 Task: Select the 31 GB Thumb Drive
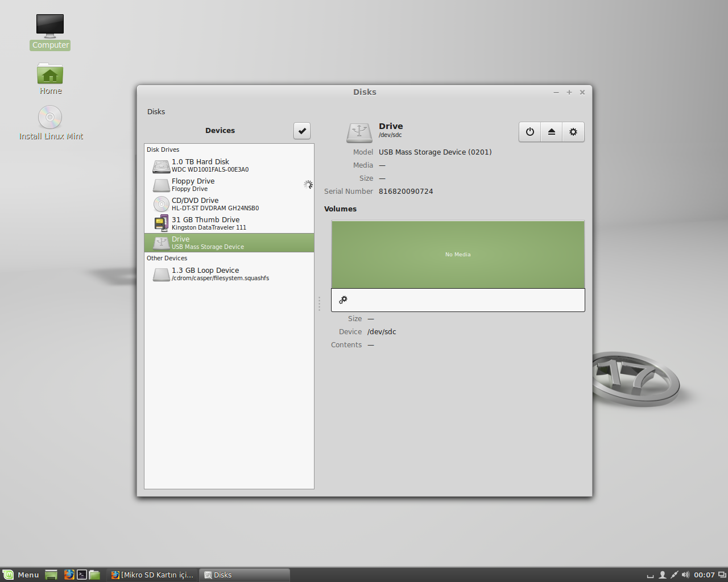coord(229,223)
